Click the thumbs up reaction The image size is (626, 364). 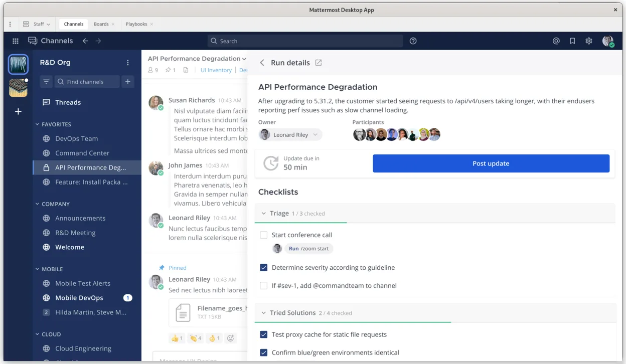pyautogui.click(x=178, y=338)
